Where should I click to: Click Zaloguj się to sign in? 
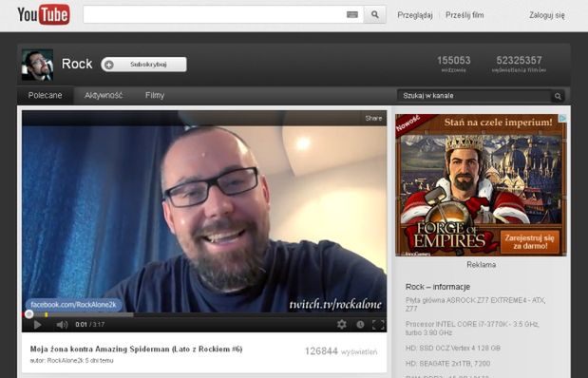coord(547,15)
